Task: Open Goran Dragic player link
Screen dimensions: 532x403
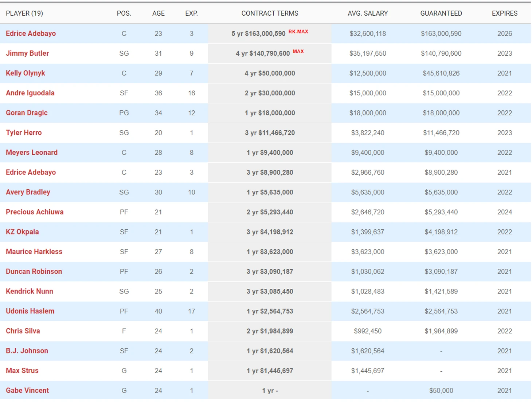Action: (x=27, y=113)
